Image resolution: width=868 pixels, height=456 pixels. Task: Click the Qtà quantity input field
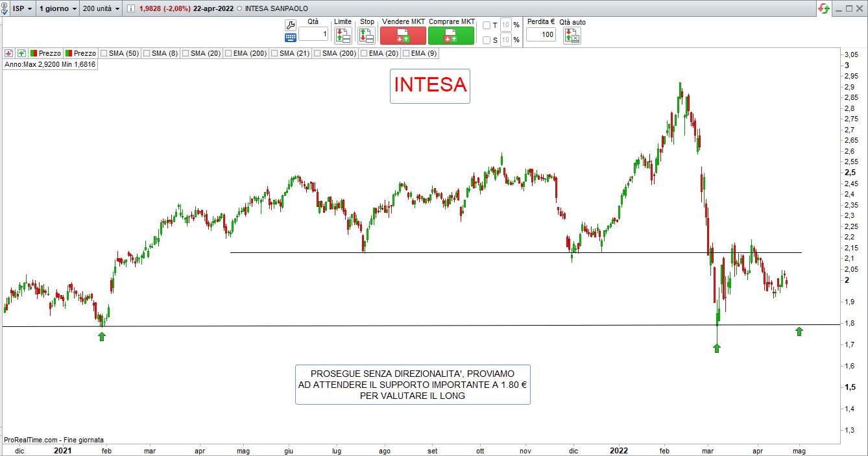point(313,34)
